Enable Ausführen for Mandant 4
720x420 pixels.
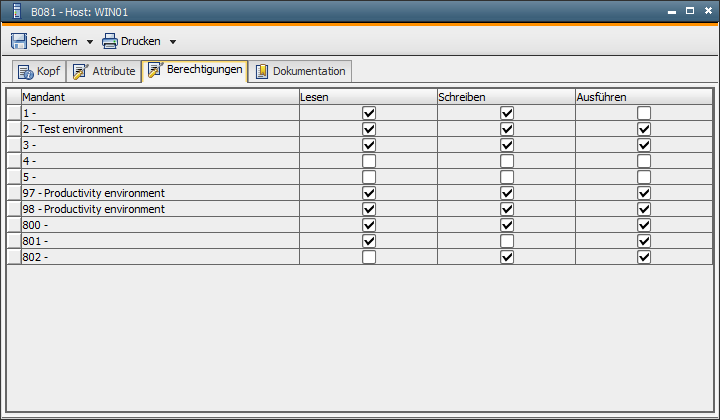pyautogui.click(x=644, y=161)
